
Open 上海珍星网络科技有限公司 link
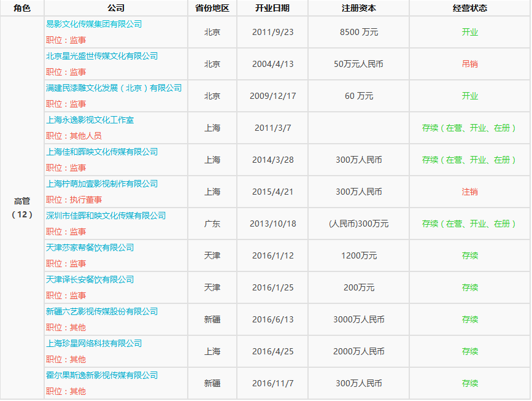(x=92, y=343)
